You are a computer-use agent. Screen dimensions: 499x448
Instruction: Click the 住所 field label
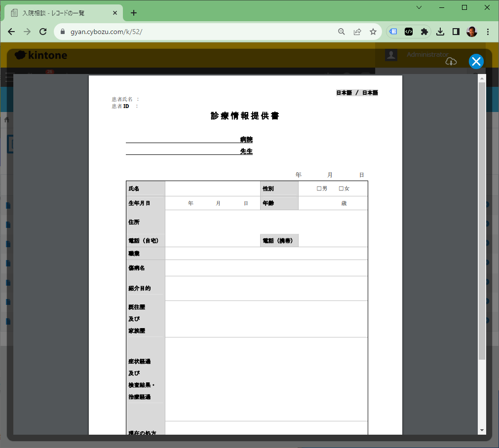134,222
